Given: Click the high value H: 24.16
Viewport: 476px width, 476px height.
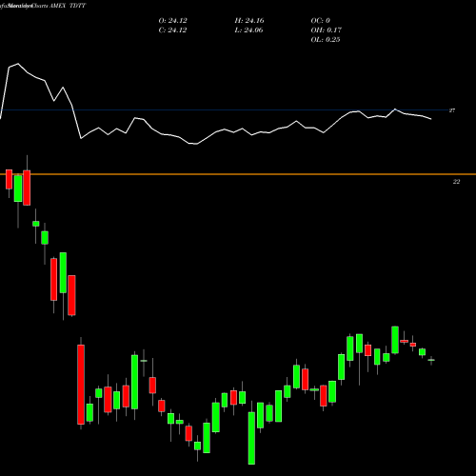Looking at the screenshot, I should (249, 21).
